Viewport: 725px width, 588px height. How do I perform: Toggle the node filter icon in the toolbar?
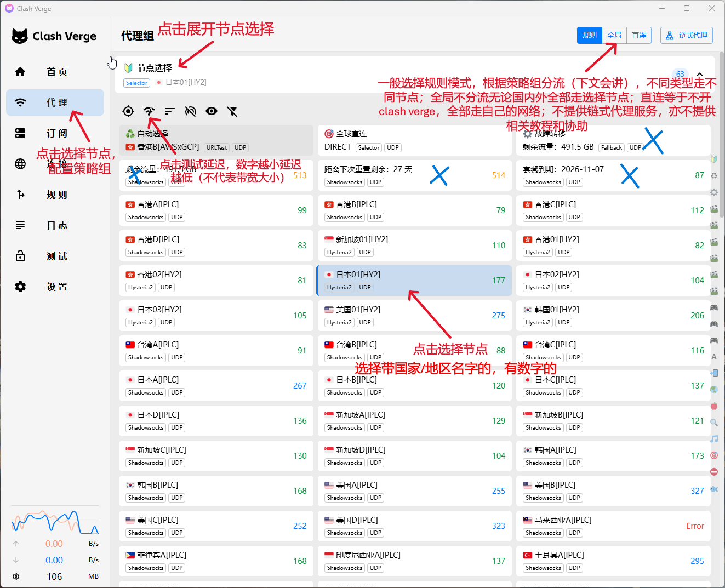point(232,111)
